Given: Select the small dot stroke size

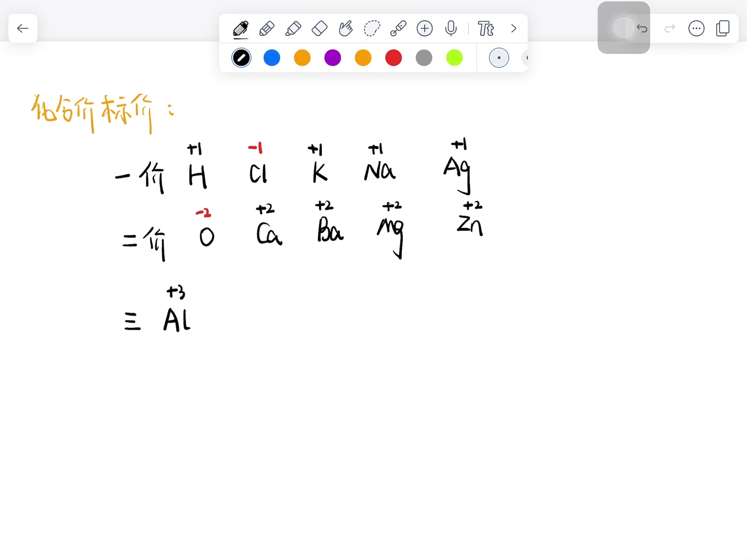Looking at the screenshot, I should 499,58.
